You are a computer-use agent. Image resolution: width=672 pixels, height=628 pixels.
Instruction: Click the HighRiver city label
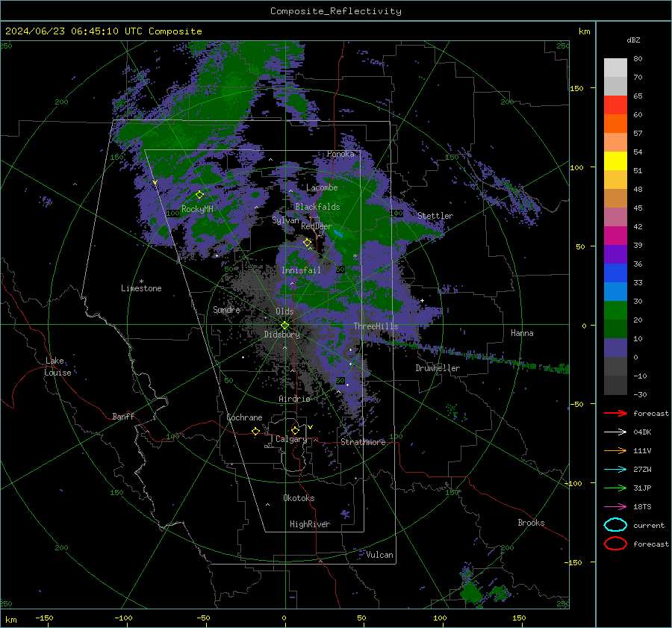click(x=310, y=524)
